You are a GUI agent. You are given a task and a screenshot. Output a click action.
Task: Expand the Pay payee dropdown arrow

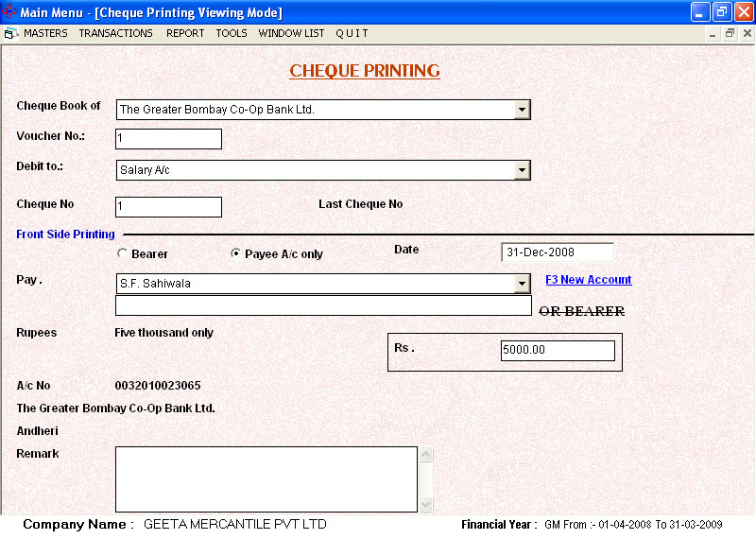[522, 284]
